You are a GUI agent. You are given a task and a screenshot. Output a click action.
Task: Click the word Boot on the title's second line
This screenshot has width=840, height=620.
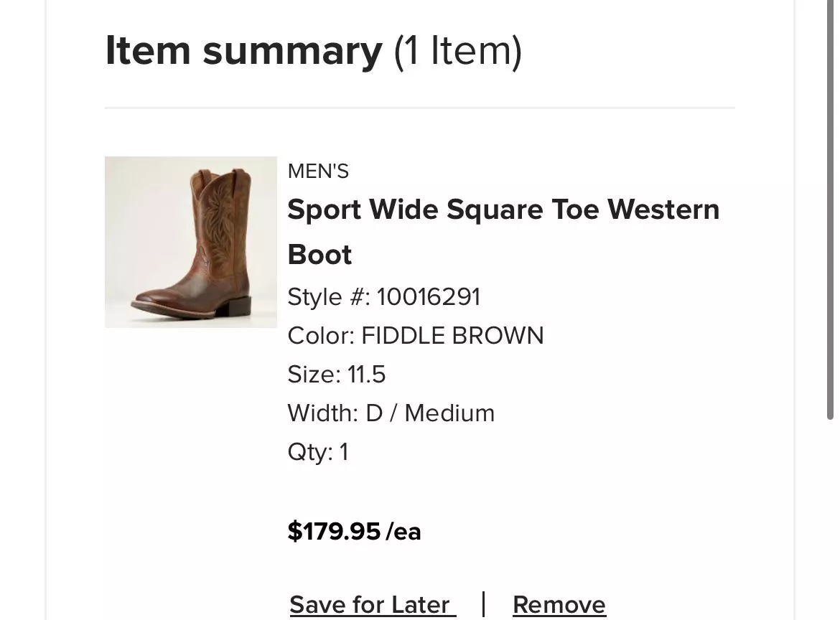(319, 255)
